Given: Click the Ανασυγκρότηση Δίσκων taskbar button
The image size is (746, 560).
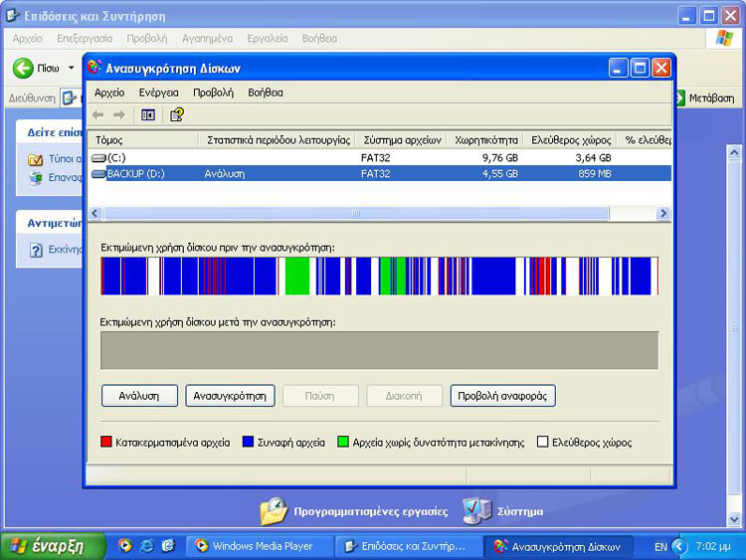Looking at the screenshot, I should pyautogui.click(x=558, y=546).
